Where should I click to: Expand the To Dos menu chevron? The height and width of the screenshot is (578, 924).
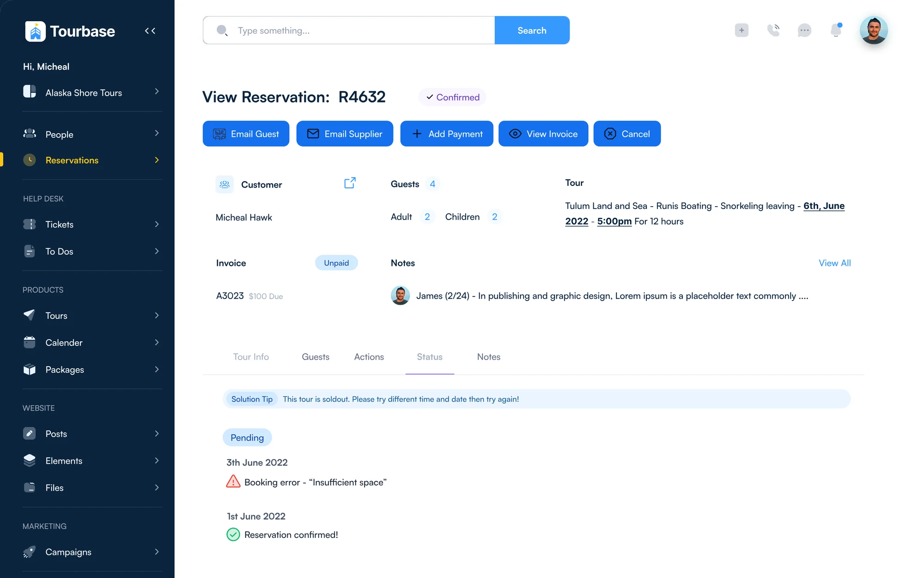[x=157, y=251]
